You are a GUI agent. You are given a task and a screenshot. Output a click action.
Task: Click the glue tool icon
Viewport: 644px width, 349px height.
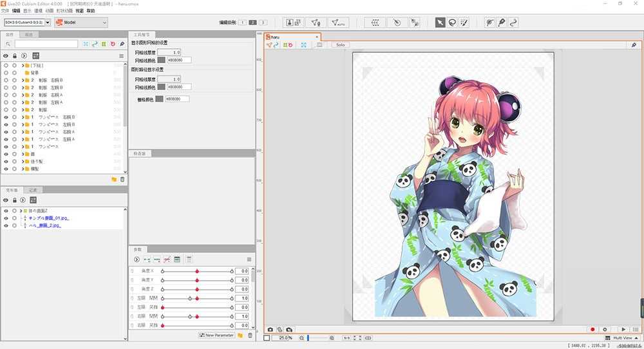(x=415, y=23)
